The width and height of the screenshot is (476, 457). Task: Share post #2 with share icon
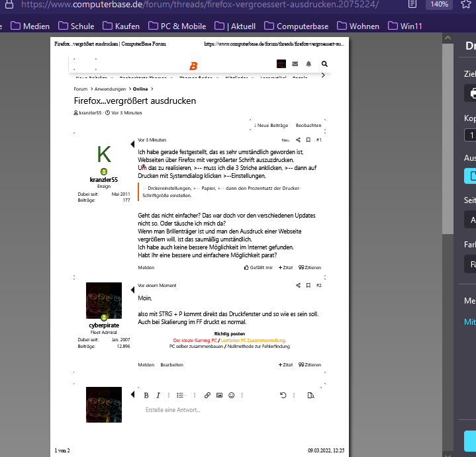tap(298, 285)
